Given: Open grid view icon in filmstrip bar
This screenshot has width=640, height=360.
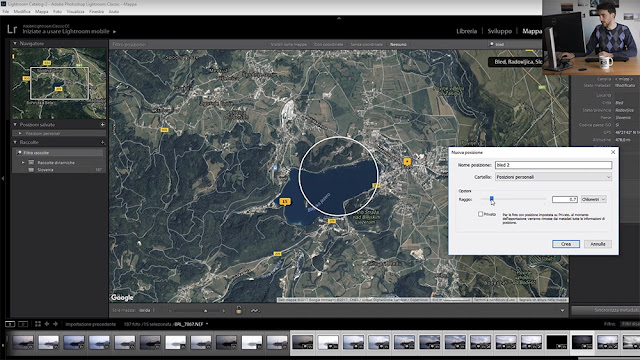Looking at the screenshot, I should [38, 324].
